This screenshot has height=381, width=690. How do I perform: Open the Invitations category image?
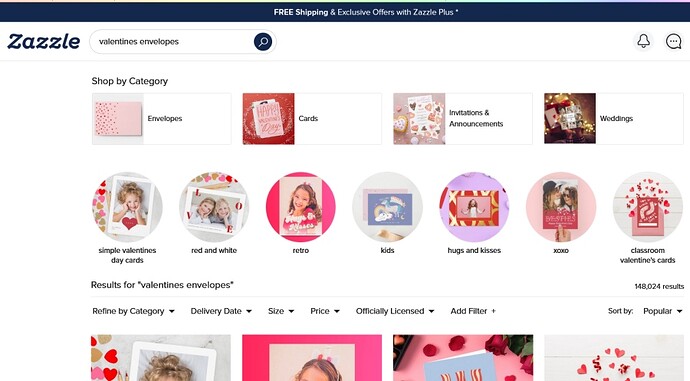click(419, 119)
